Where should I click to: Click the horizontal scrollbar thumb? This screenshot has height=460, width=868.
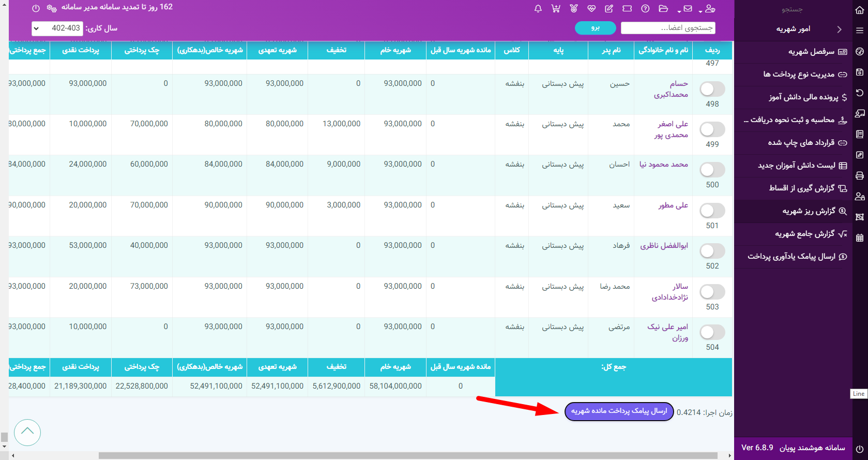click(408, 456)
